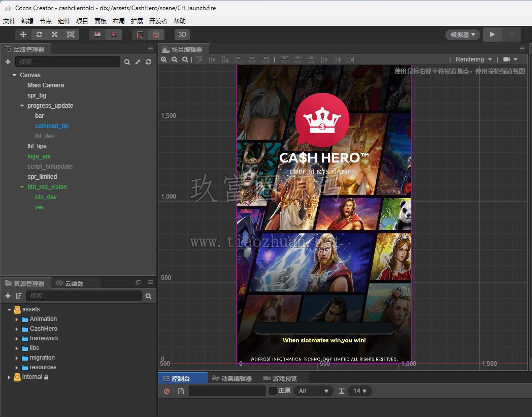Click the refresh preview button beside play

[512, 35]
